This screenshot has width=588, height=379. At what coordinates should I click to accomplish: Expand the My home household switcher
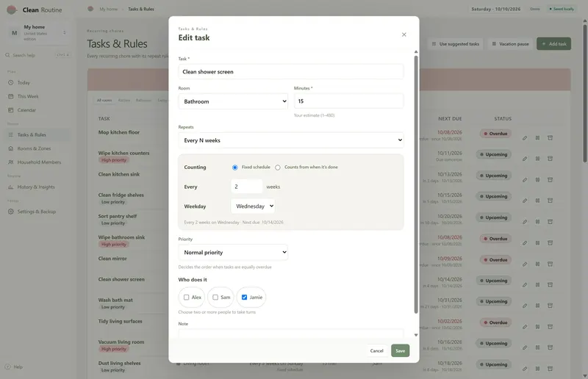point(37,33)
